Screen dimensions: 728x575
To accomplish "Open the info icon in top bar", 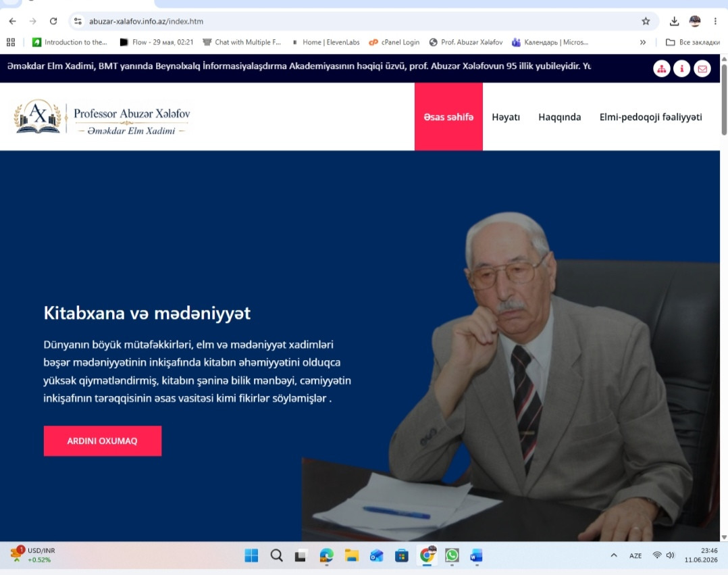I will click(x=681, y=69).
